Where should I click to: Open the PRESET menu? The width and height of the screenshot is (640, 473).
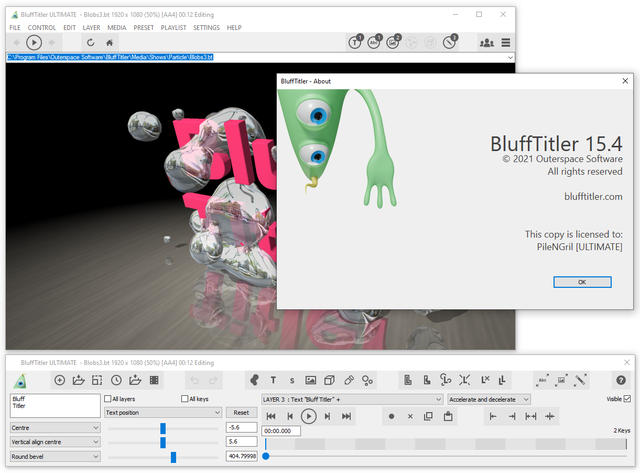tap(144, 28)
